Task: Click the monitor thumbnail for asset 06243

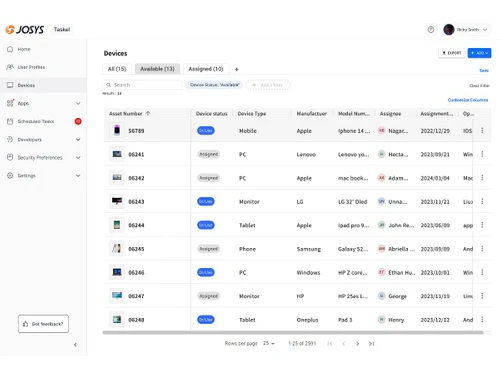Action: pos(117,201)
